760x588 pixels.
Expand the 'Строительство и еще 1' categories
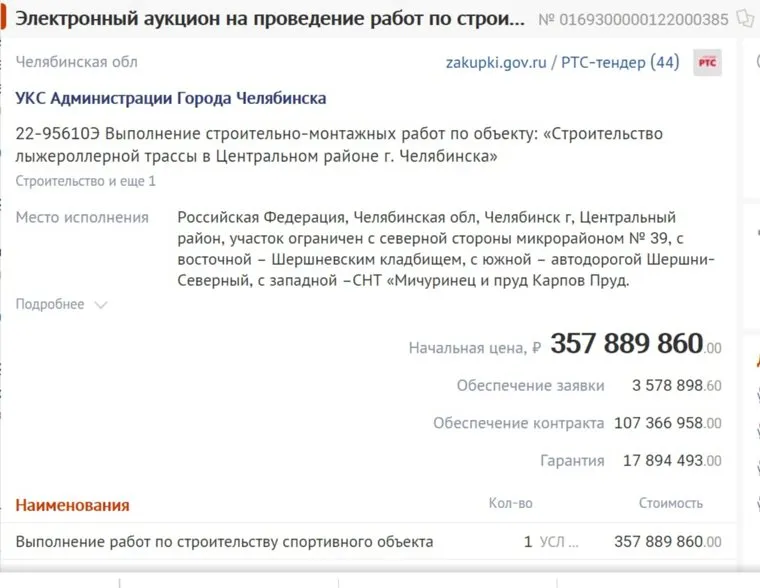pyautogui.click(x=85, y=181)
